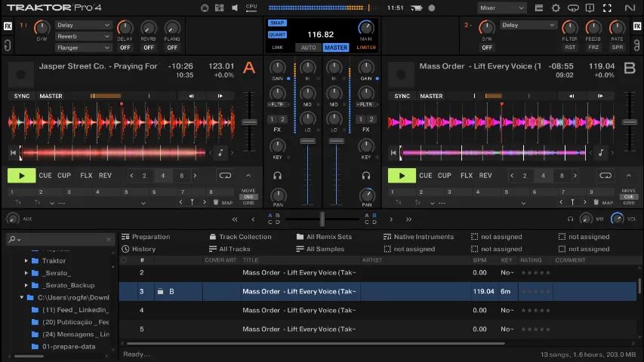Click the deck B REV reverse button
Image resolution: width=644 pixels, height=362 pixels.
pos(485,175)
